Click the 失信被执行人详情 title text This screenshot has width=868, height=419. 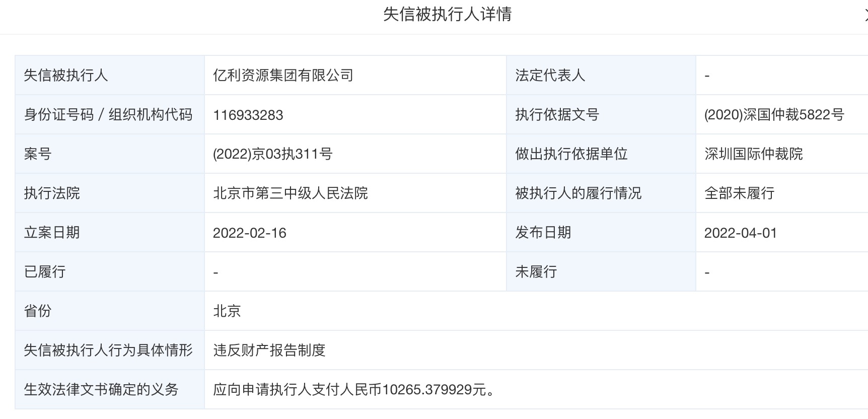click(447, 14)
